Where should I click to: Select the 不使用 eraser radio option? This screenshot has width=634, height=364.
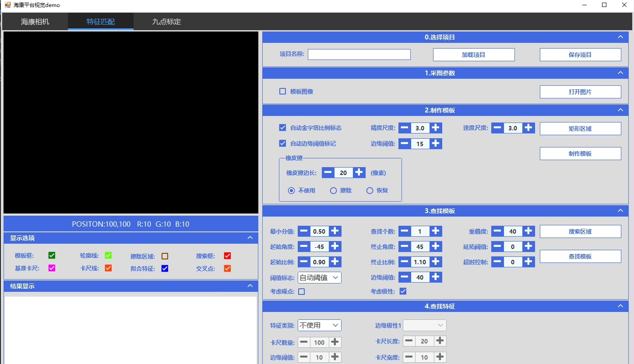pyautogui.click(x=291, y=190)
